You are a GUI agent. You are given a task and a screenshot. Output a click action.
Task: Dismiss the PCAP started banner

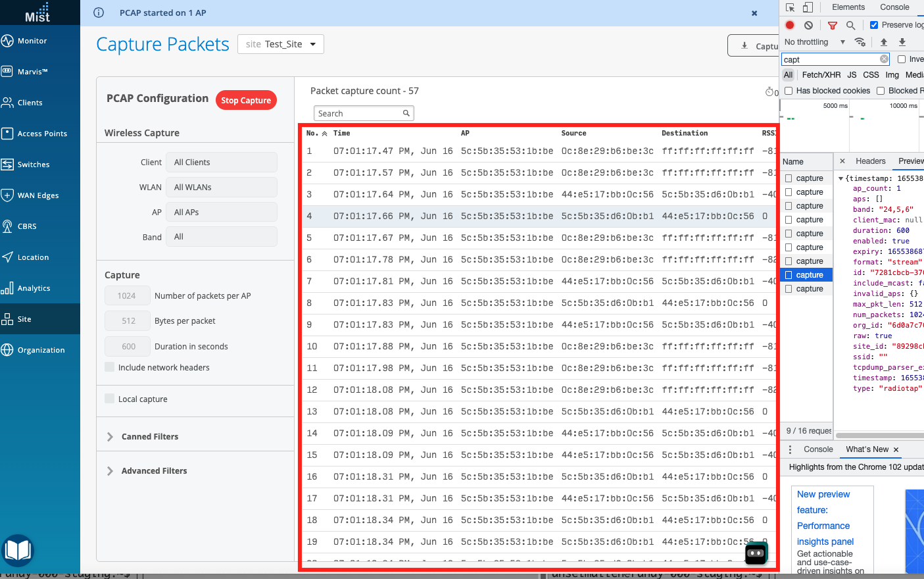point(754,13)
